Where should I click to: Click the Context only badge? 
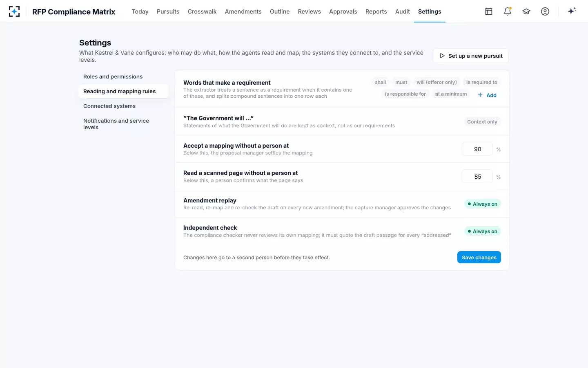(x=482, y=122)
